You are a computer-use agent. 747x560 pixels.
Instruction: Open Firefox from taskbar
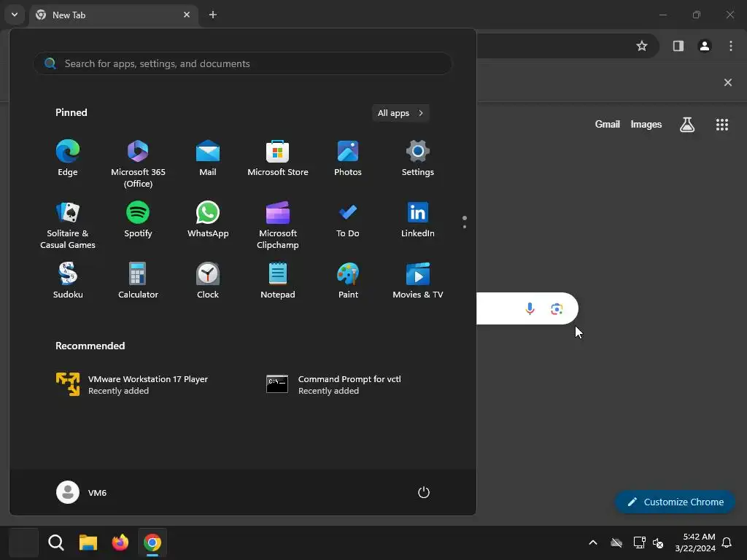[x=120, y=542]
